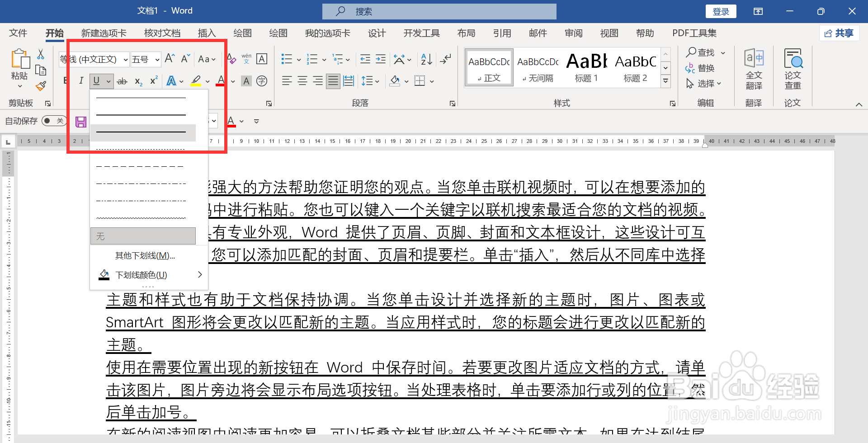Expand the bullet list dropdown arrow

(x=299, y=60)
